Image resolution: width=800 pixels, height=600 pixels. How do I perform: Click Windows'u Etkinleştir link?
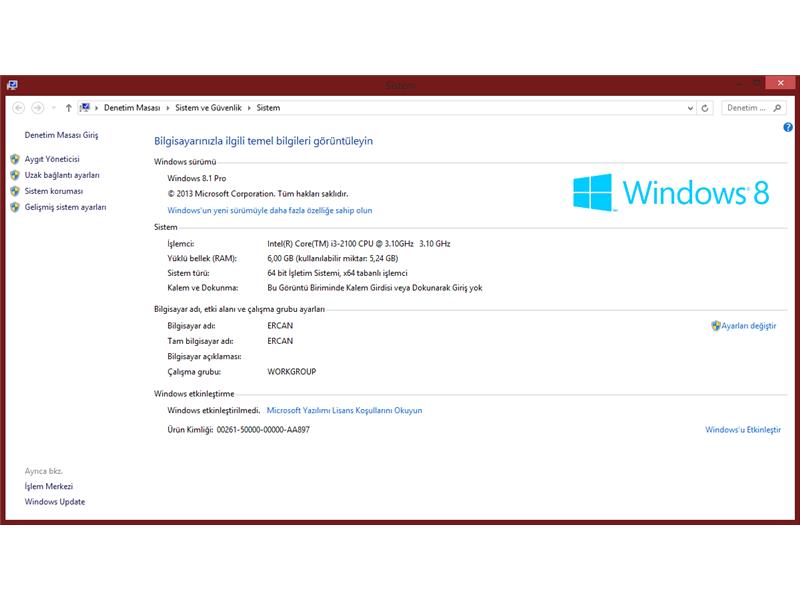[743, 430]
